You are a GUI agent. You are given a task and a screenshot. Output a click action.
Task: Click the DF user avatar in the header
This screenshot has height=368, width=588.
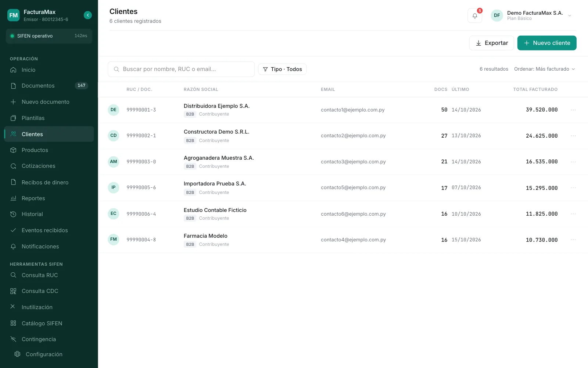tap(497, 15)
